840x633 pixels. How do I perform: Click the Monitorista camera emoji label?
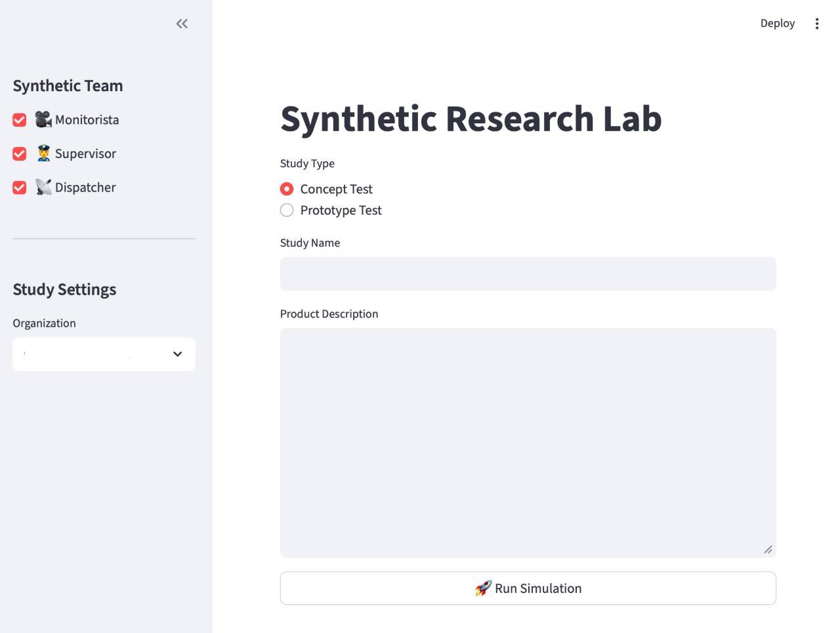pos(77,119)
